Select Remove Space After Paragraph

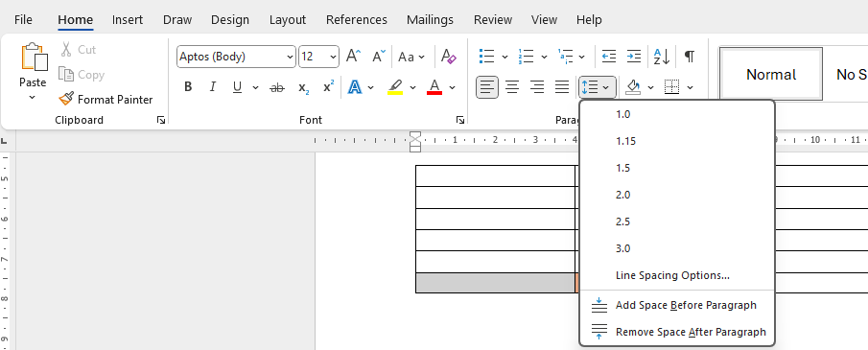pyautogui.click(x=676, y=332)
